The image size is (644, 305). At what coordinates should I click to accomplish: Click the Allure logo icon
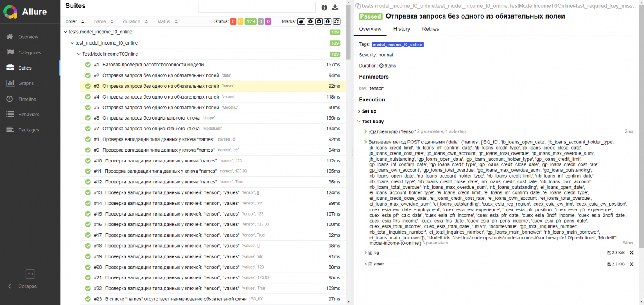[x=10, y=12]
